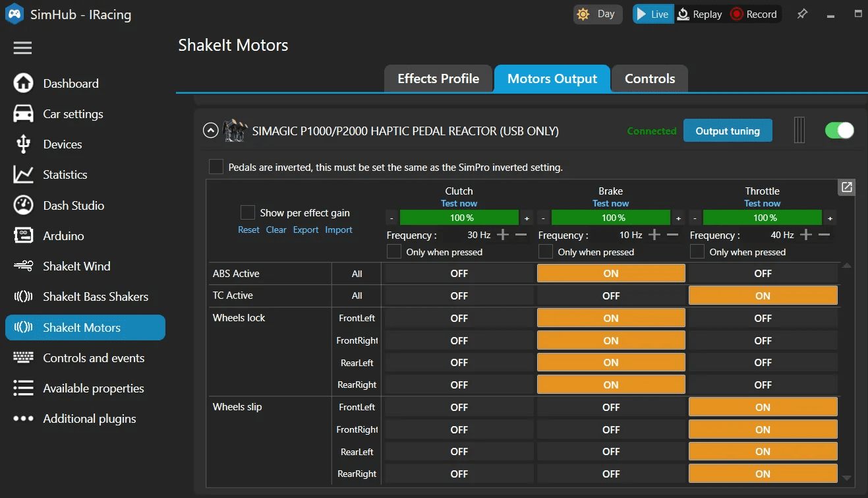Increase Clutch frequency with plus
Screen dimensions: 868x498
(x=503, y=235)
